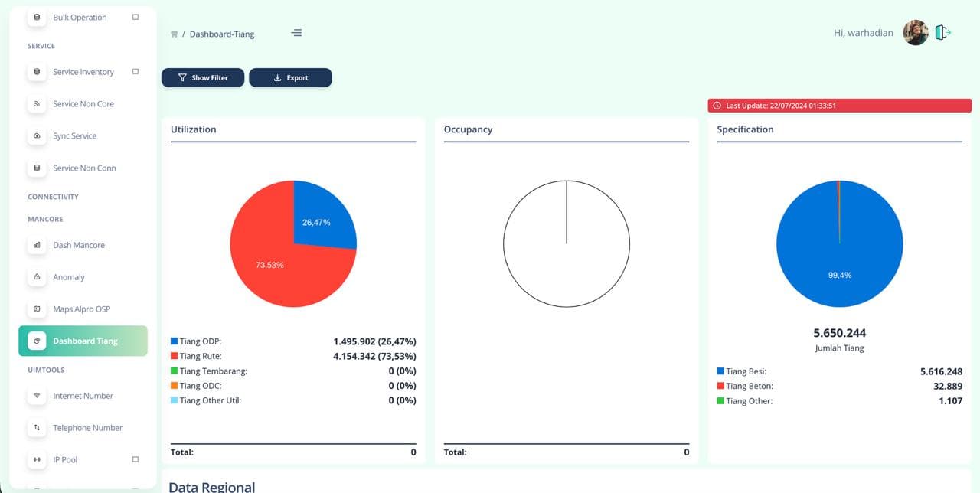Screen dimensions: 980x493
Task: Toggle the Tiang Beton legend entry
Action: coord(749,387)
